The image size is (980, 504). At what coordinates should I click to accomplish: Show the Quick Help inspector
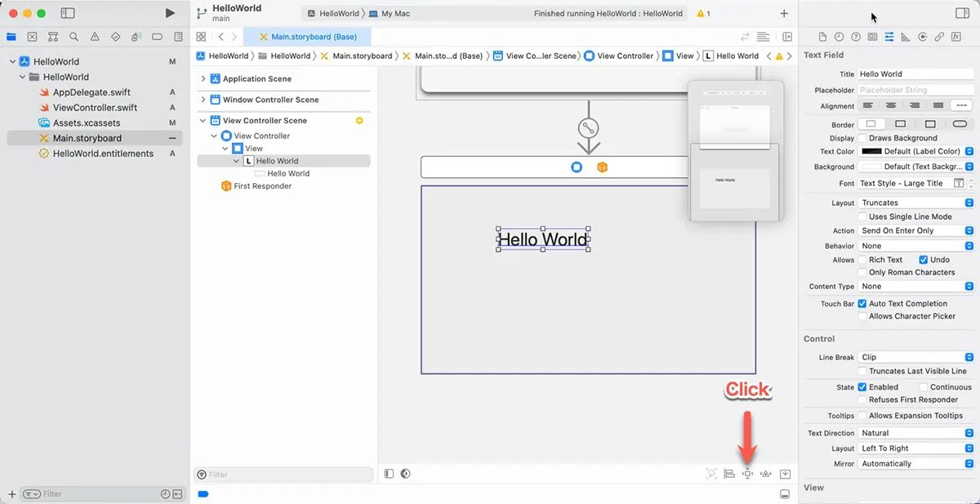855,37
